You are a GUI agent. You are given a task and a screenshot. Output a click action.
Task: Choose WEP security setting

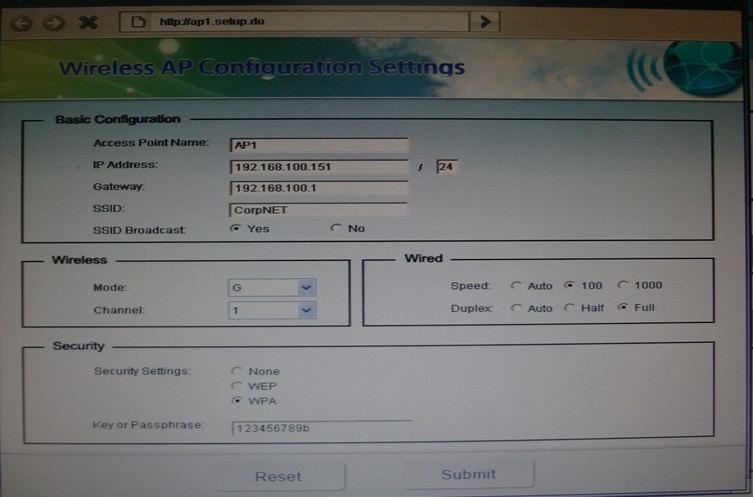[x=236, y=386]
